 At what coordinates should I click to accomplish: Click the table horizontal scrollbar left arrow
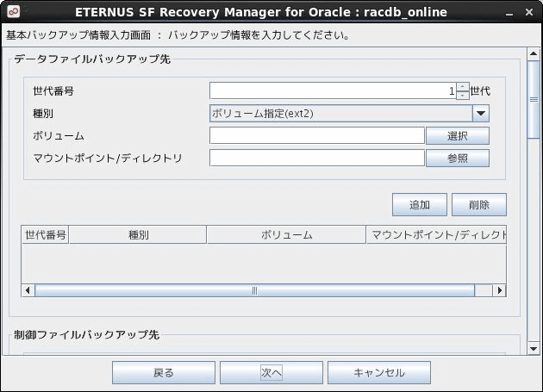click(28, 290)
